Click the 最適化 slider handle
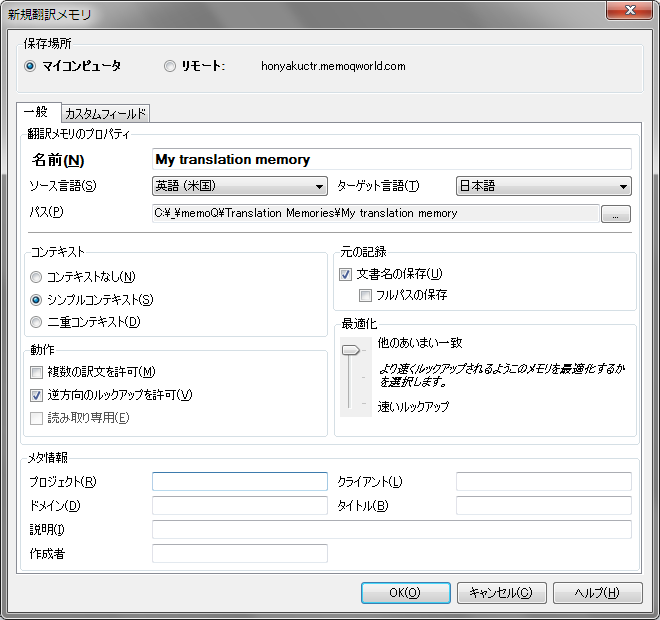Image resolution: width=660 pixels, height=620 pixels. tap(350, 350)
